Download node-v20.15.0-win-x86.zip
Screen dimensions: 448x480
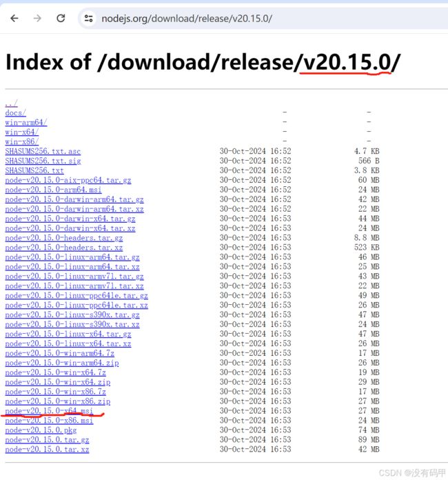tap(57, 401)
